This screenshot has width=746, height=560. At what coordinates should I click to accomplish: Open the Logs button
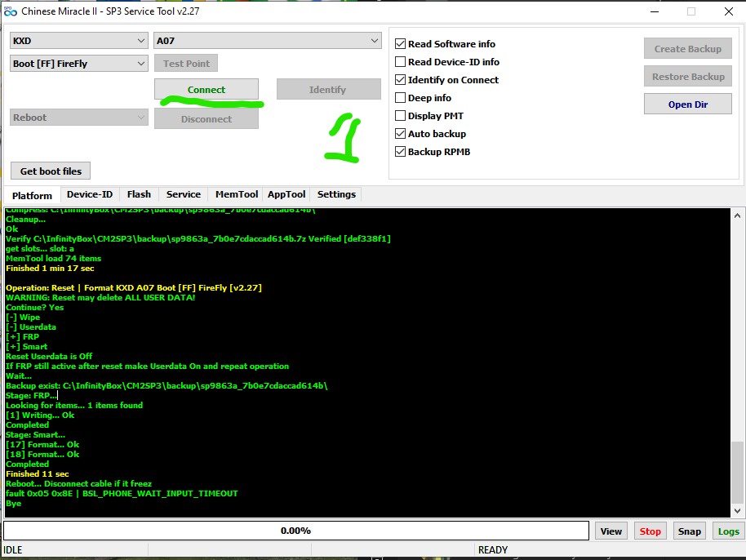[728, 531]
